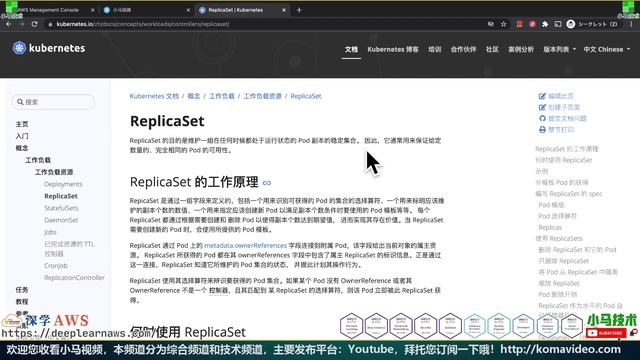The height and width of the screenshot is (360, 640).
Task: Jump to '缩放 RepliaSet' in the page outline
Action: pos(559,283)
